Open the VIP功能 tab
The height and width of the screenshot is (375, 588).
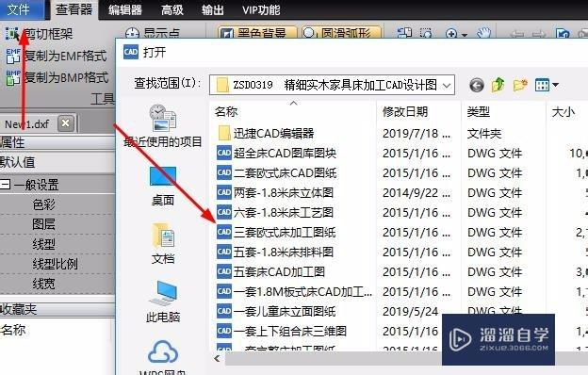[261, 9]
